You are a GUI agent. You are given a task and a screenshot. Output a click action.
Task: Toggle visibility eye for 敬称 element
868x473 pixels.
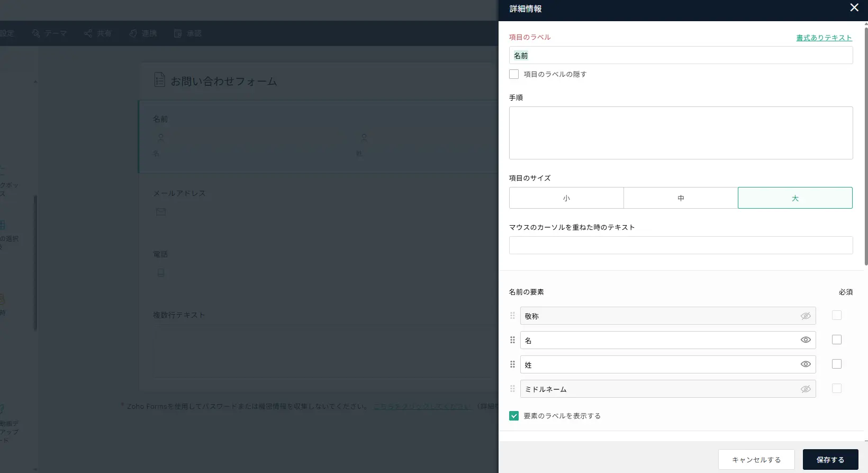click(806, 316)
